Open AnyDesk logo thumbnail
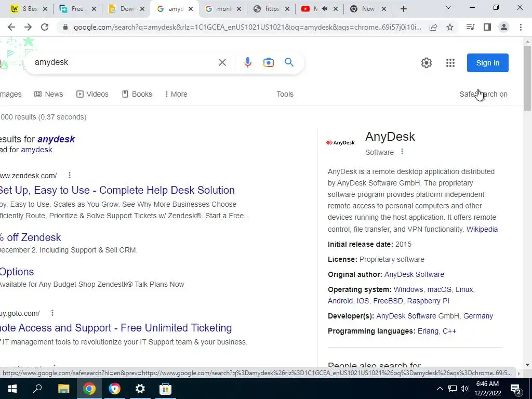This screenshot has height=399, width=532. [340, 142]
